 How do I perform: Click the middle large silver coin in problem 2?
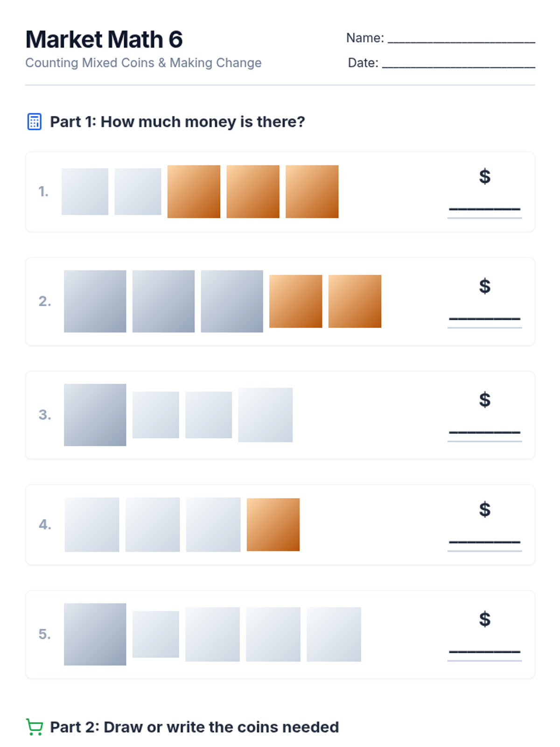pyautogui.click(x=163, y=301)
